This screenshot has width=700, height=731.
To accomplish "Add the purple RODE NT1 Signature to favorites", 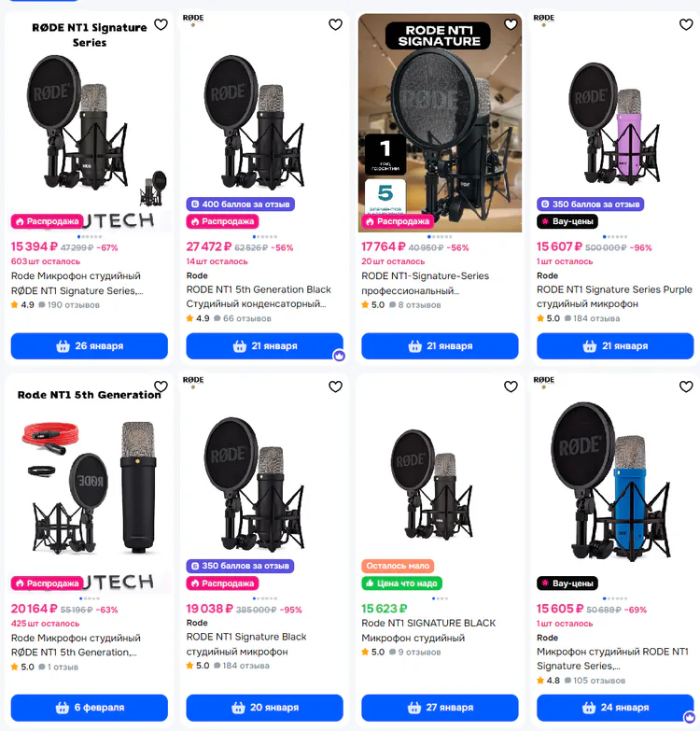I will tap(686, 24).
